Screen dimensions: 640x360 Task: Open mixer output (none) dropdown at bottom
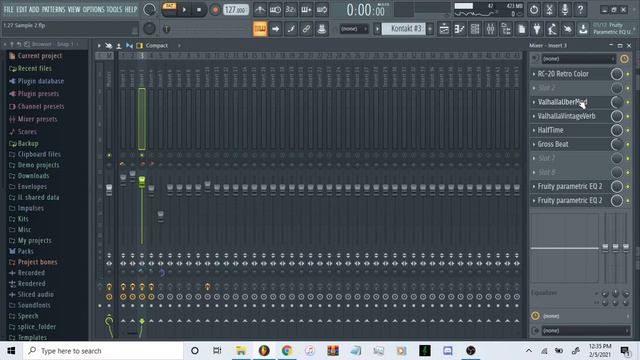[585, 331]
